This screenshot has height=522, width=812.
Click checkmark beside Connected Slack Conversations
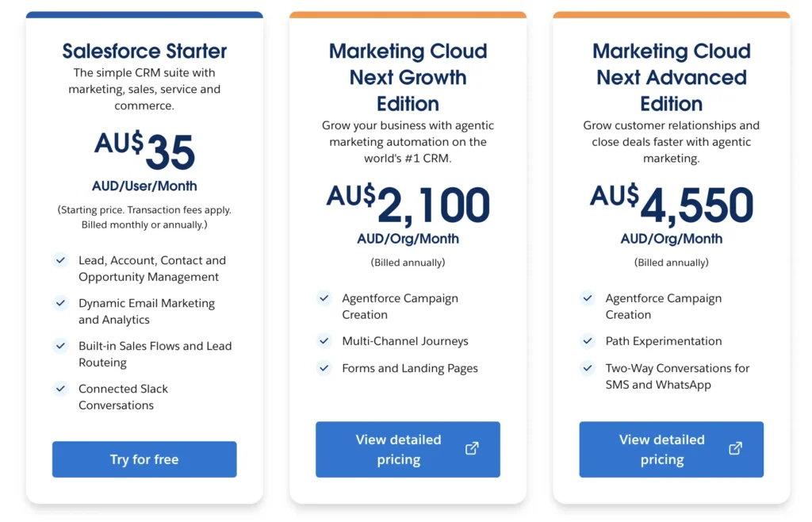pos(60,389)
